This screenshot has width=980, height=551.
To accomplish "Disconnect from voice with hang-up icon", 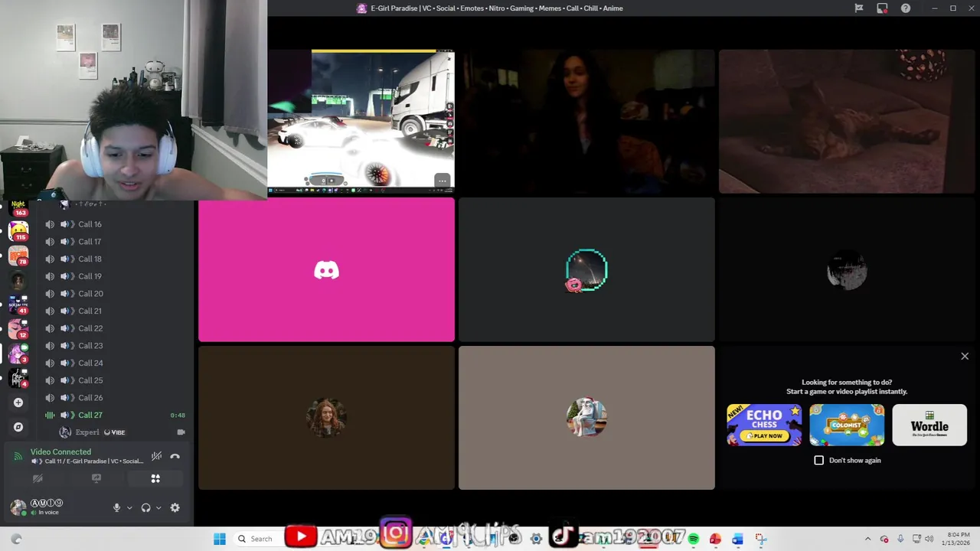I will pyautogui.click(x=175, y=456).
